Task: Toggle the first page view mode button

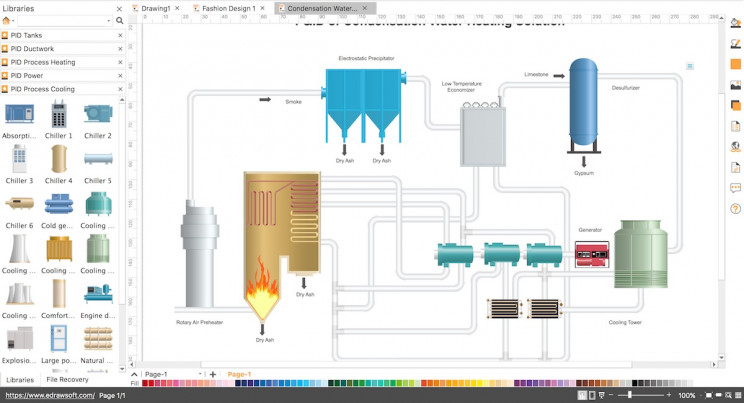Action: click(582, 395)
